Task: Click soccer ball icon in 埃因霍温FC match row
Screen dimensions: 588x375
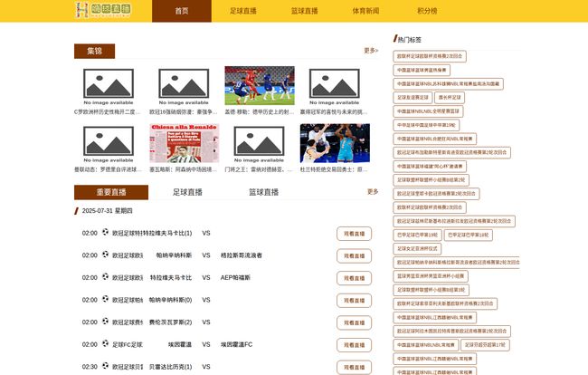Action: (105, 343)
